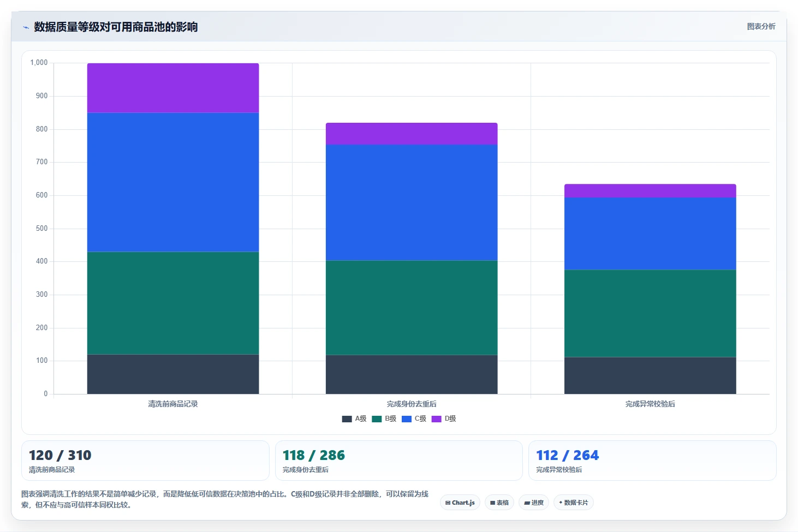Image resolution: width=798 pixels, height=532 pixels.
Task: Select the 表格 chip
Action: (x=499, y=503)
